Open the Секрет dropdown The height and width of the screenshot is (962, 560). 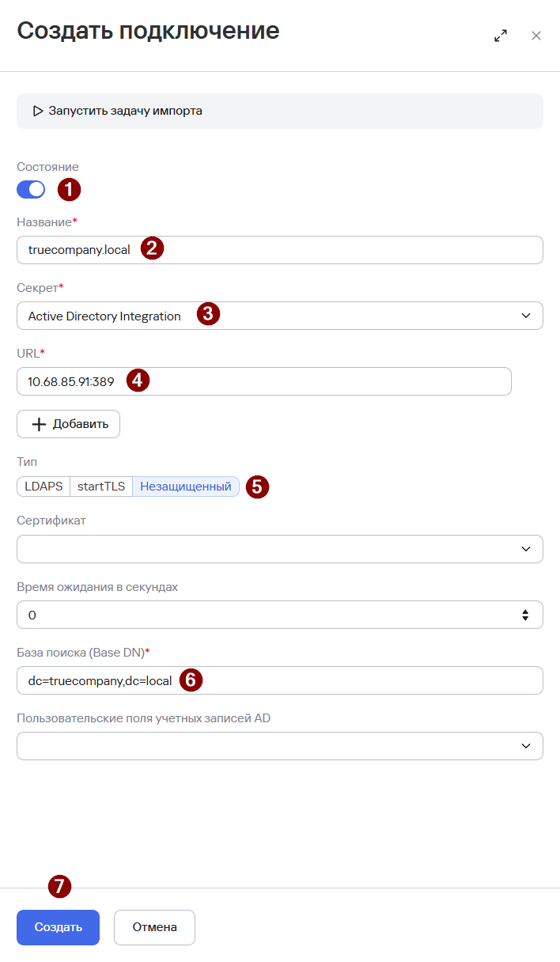pyautogui.click(x=280, y=316)
